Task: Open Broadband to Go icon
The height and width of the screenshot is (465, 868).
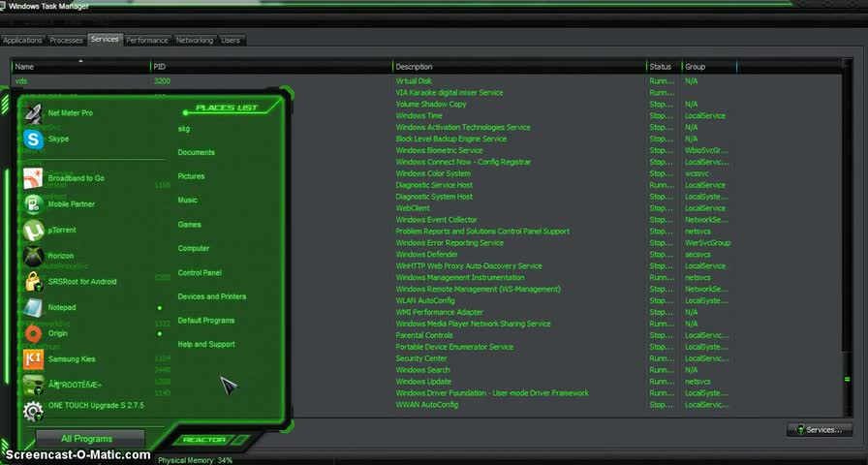Action: tap(33, 178)
